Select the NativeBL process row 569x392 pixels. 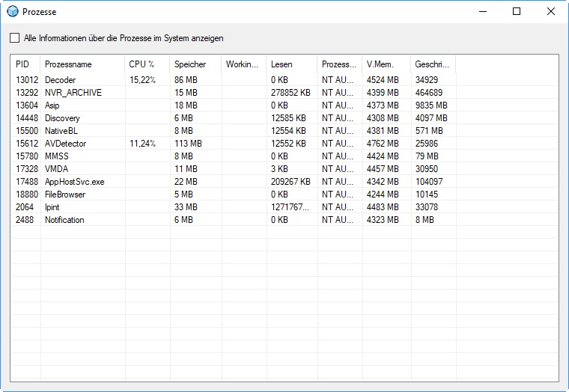tap(63, 131)
